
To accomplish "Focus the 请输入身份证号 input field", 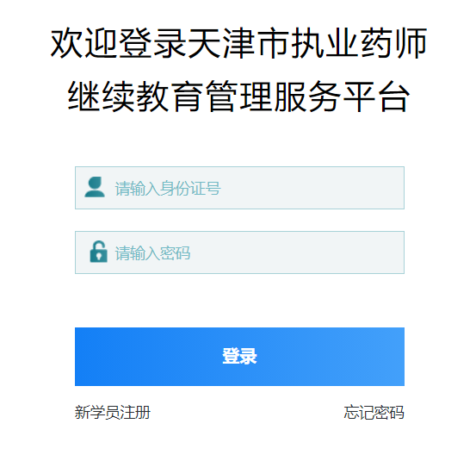I will click(239, 188).
